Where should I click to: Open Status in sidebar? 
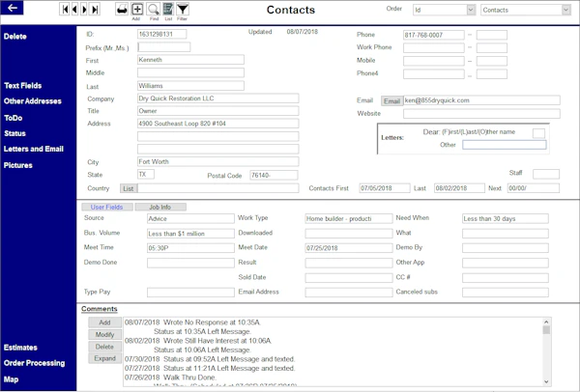click(x=14, y=133)
